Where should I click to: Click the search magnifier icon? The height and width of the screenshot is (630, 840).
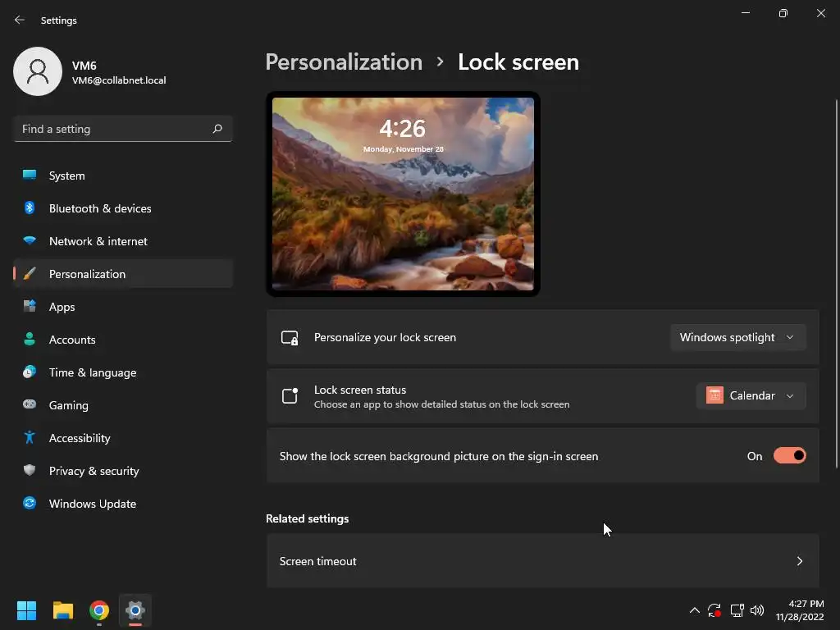point(217,129)
